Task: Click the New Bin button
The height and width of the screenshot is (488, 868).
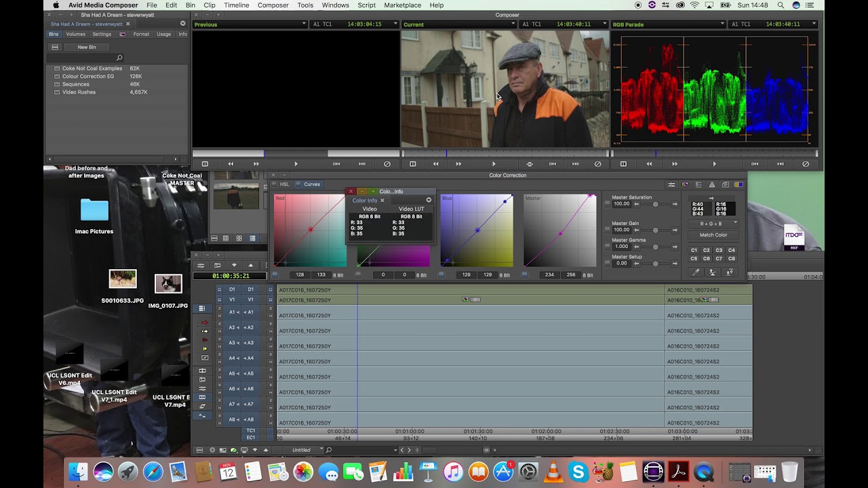Action: (87, 47)
